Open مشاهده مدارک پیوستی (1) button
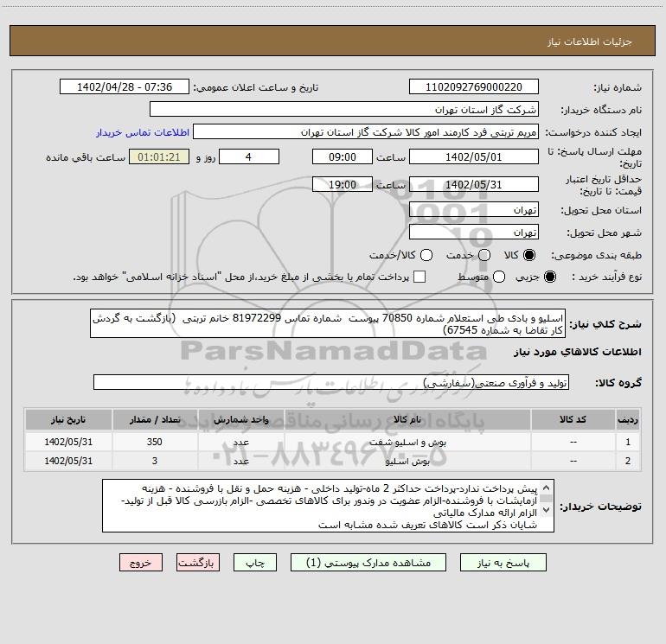This screenshot has height=644, width=666. click(x=368, y=563)
